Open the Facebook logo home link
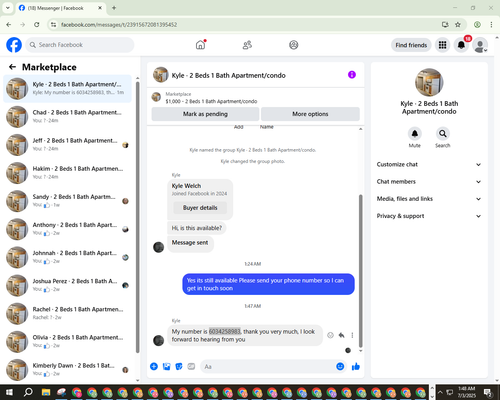500x400 pixels. click(x=14, y=45)
